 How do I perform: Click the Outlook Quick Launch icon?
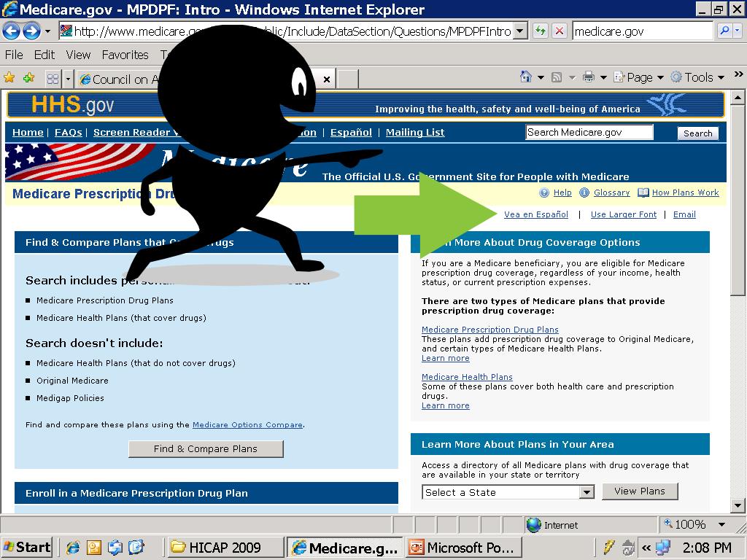[93, 548]
